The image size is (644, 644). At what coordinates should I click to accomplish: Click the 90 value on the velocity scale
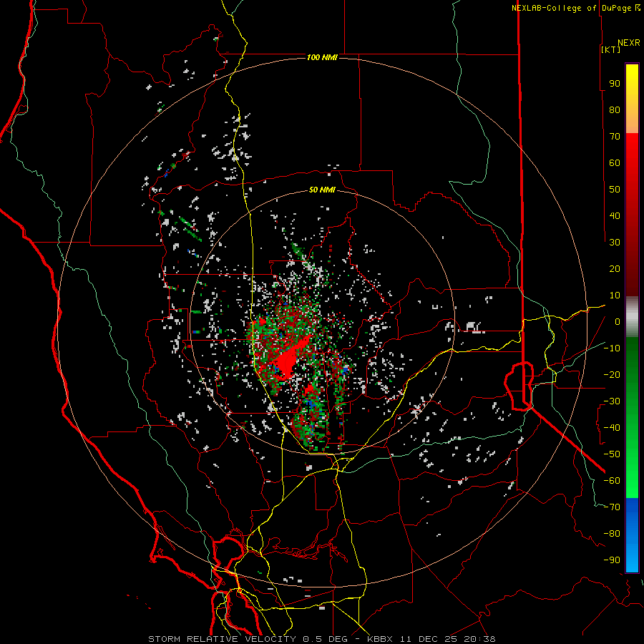tap(615, 84)
